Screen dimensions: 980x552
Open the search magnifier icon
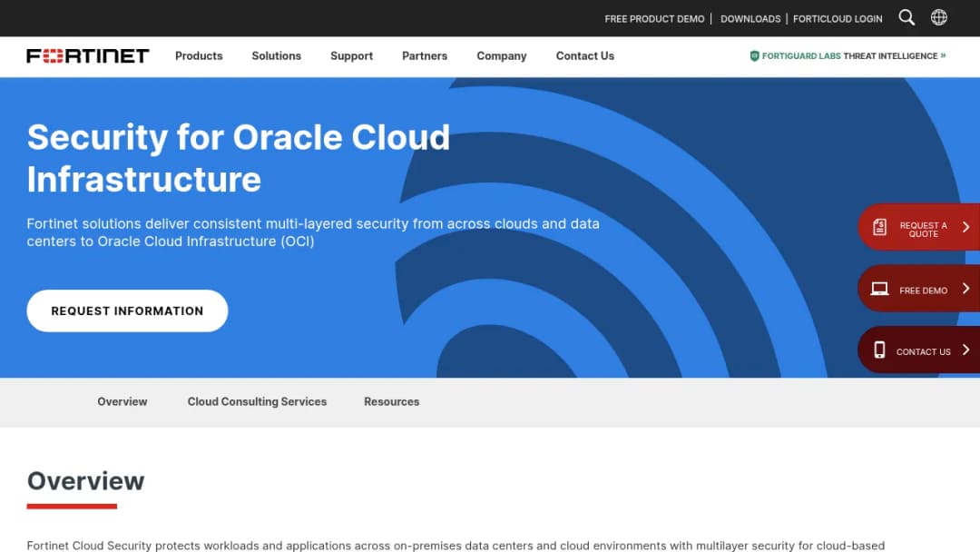click(x=906, y=17)
